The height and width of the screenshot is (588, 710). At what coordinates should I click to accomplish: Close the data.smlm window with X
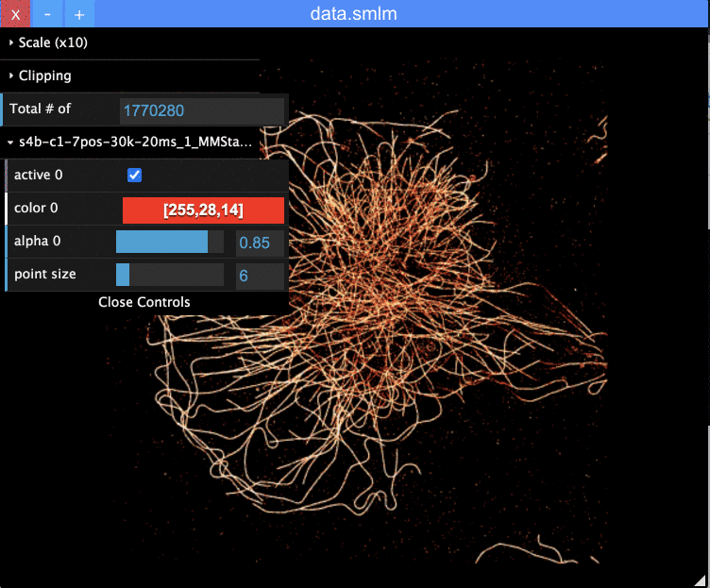[x=15, y=14]
